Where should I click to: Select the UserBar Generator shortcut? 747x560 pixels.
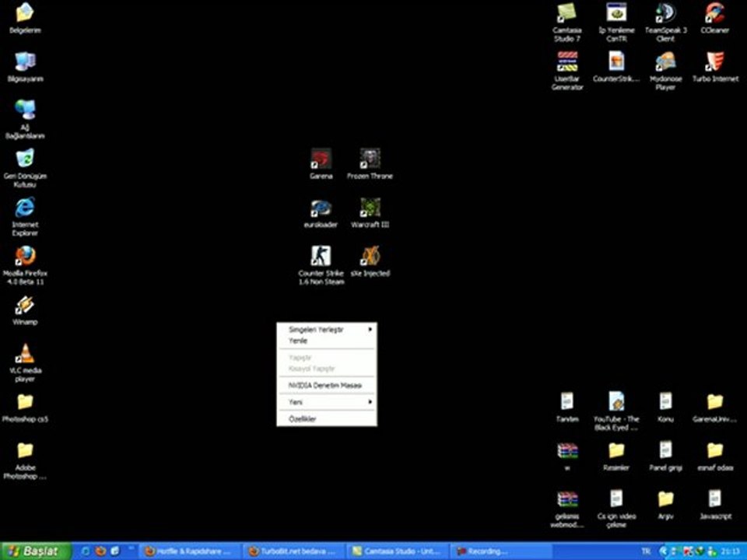click(x=567, y=71)
